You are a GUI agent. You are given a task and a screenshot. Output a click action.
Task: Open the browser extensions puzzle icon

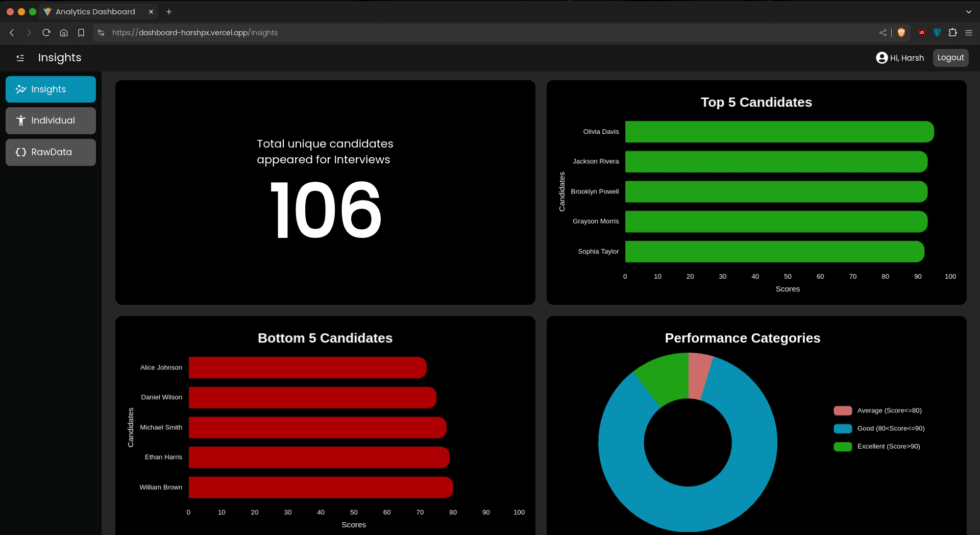point(952,33)
